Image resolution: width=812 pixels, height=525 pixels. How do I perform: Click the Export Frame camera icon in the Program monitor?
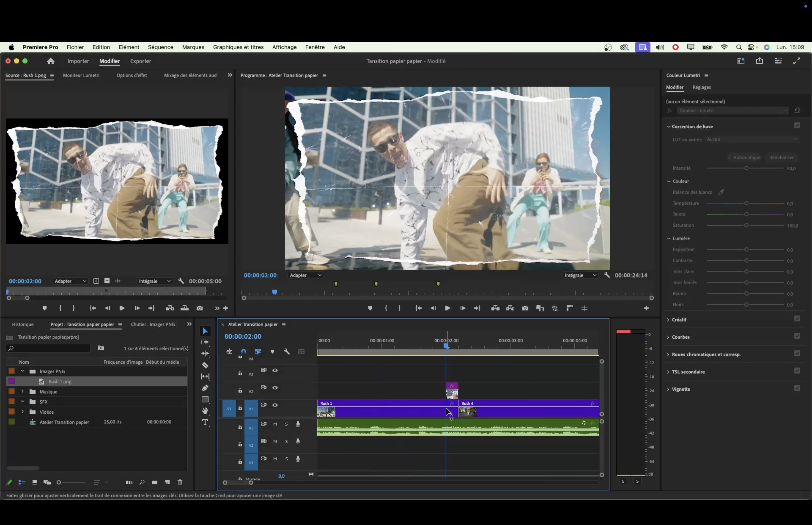pos(525,308)
